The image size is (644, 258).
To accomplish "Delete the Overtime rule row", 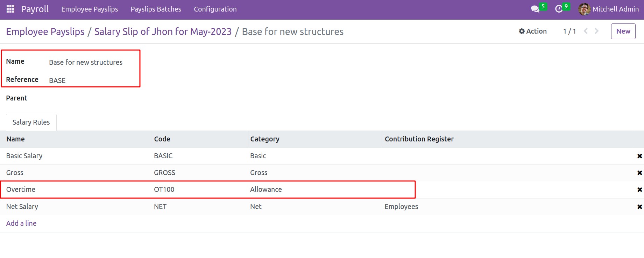I will pyautogui.click(x=639, y=190).
